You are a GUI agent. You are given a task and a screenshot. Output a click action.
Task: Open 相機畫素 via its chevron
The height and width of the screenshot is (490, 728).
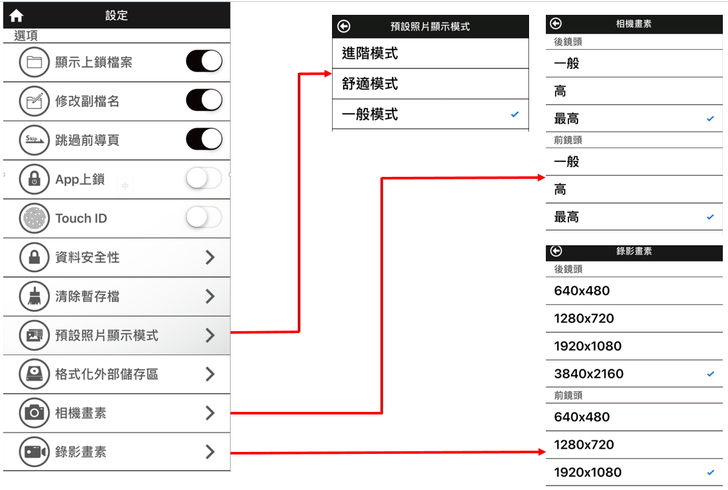coord(210,413)
